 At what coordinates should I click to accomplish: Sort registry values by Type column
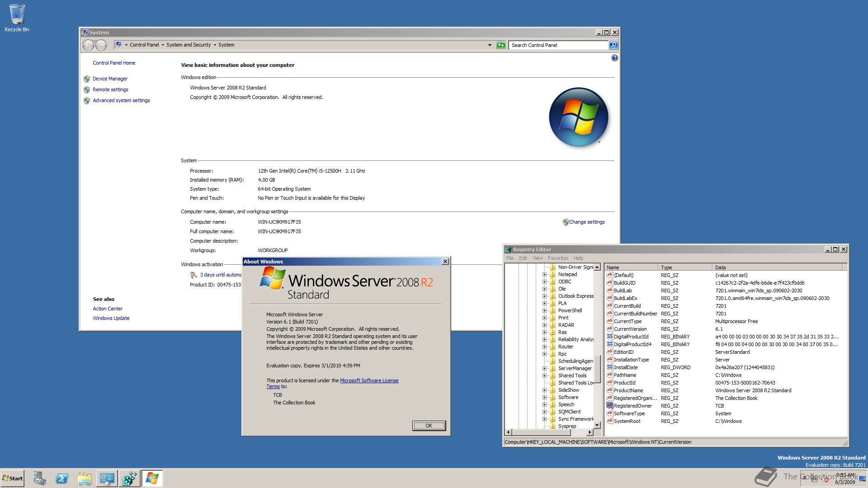coord(685,267)
